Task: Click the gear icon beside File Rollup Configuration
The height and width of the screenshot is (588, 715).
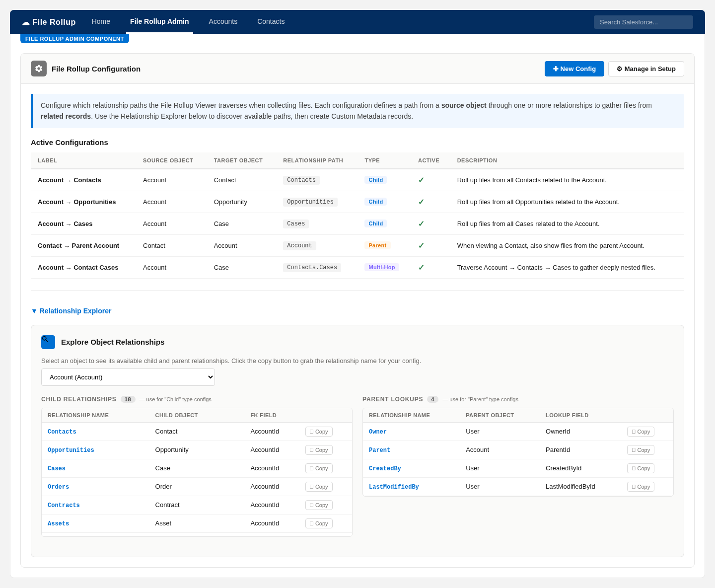Action: (39, 69)
